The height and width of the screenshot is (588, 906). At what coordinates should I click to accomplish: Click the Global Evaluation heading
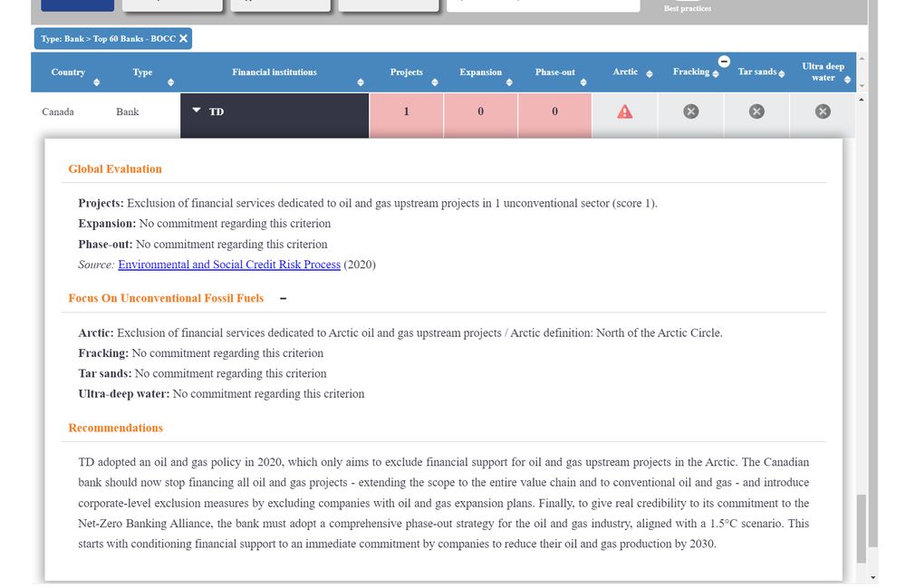(x=115, y=169)
